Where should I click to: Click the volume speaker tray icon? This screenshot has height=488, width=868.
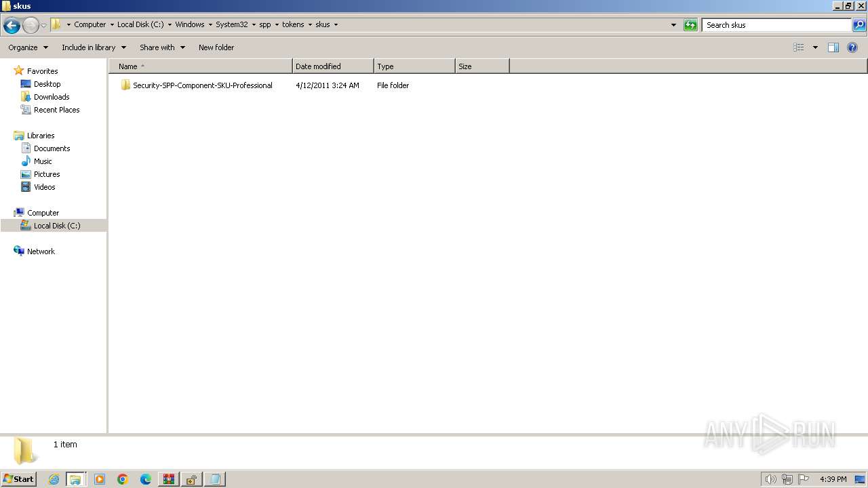click(770, 479)
